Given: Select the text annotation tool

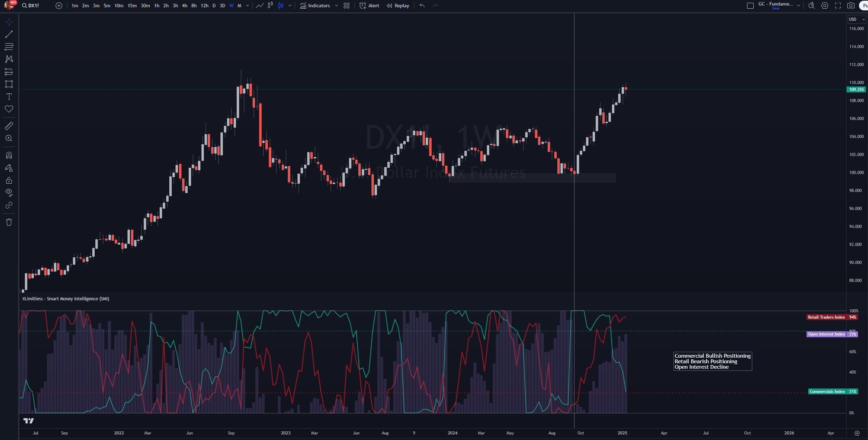Looking at the screenshot, I should [x=9, y=97].
